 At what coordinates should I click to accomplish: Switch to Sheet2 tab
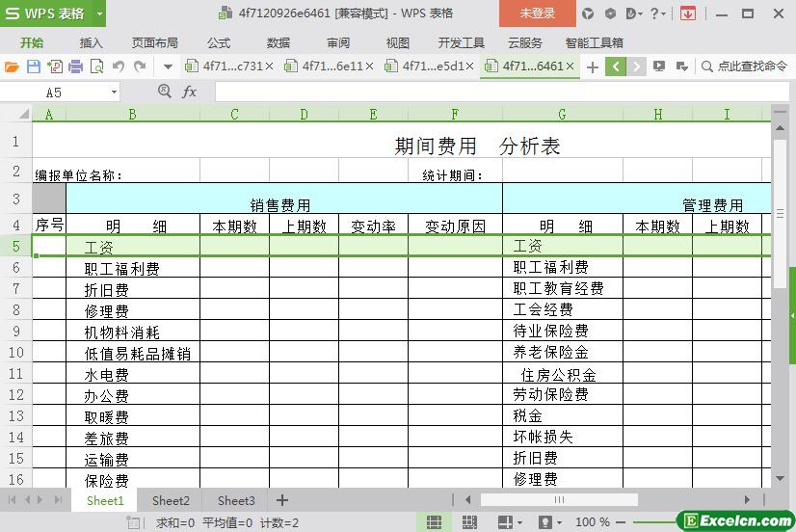[x=171, y=501]
